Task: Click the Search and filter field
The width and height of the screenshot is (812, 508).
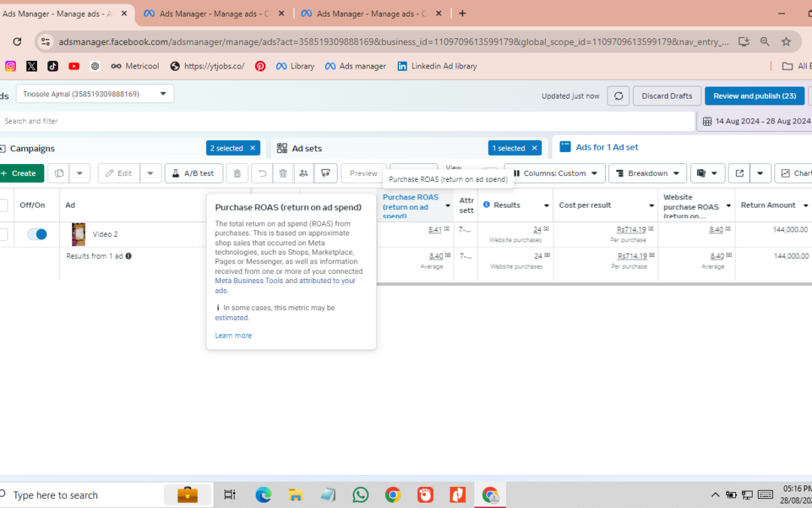Action: point(347,121)
